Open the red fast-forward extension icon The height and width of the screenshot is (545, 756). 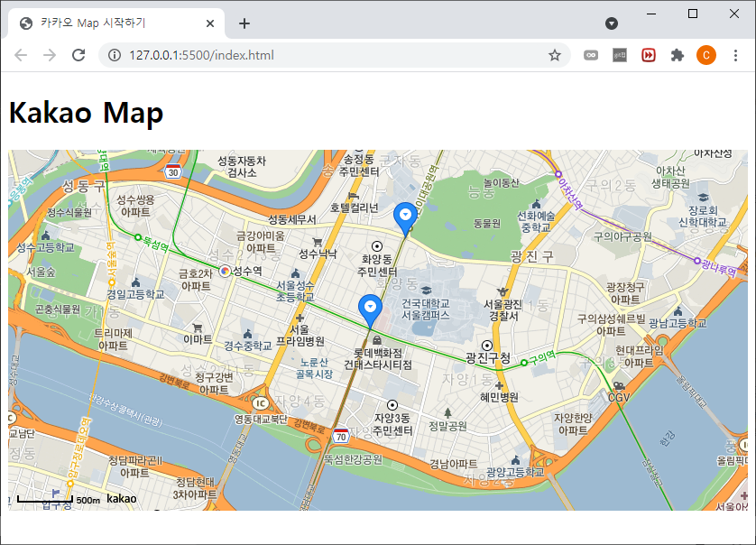point(649,55)
